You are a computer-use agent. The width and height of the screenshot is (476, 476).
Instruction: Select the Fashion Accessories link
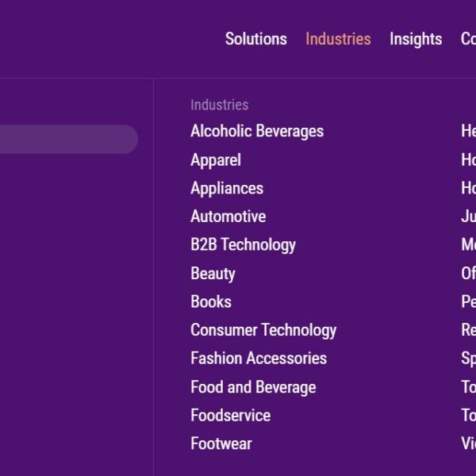(259, 359)
